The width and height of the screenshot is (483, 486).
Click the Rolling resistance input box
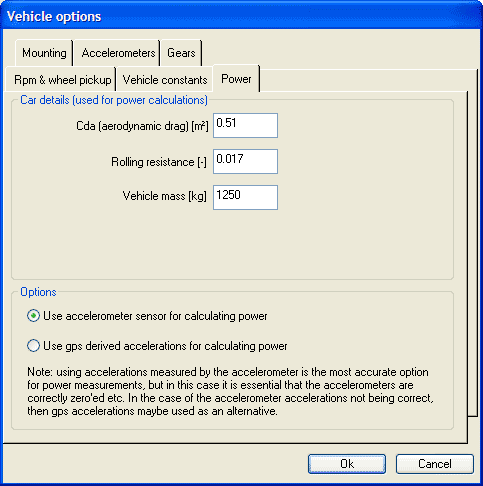(245, 161)
